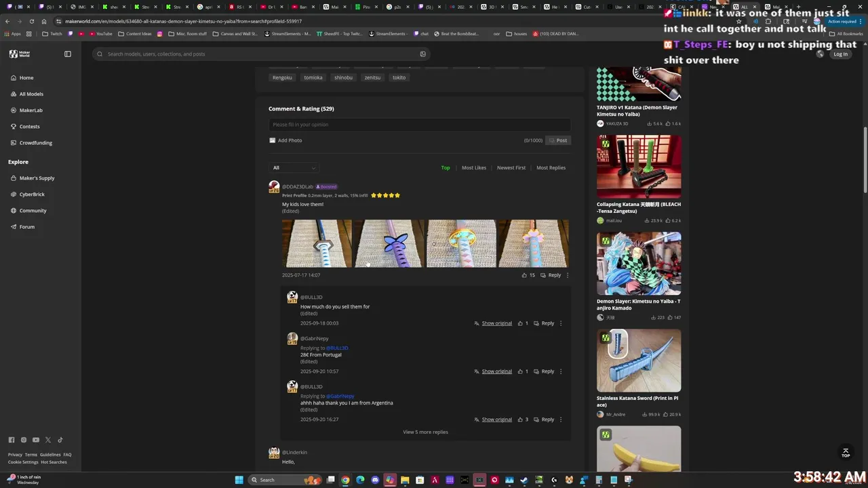Image resolution: width=868 pixels, height=488 pixels.
Task: Click the browser address bar URL
Action: tap(183, 21)
